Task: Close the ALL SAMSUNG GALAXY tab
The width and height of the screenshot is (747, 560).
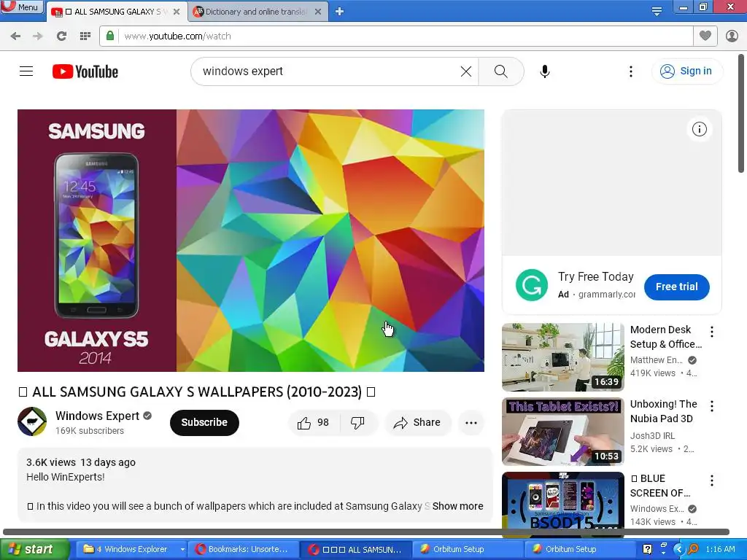Action: (177, 12)
